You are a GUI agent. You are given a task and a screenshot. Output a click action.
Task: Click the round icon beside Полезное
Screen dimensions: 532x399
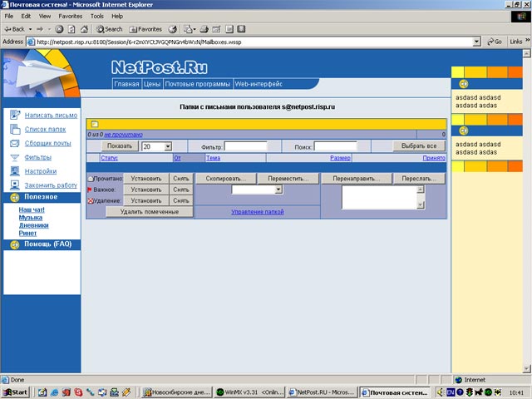click(x=15, y=197)
